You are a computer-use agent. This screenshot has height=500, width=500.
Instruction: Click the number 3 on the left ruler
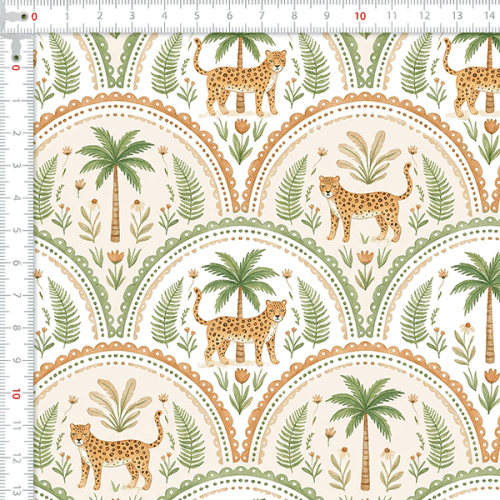pyautogui.click(x=16, y=165)
